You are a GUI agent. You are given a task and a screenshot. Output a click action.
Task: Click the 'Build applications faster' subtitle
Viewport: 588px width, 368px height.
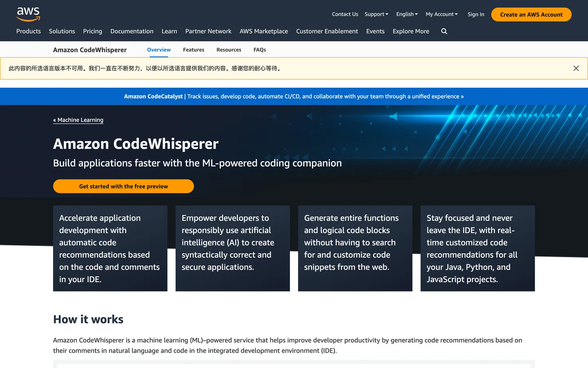(198, 163)
